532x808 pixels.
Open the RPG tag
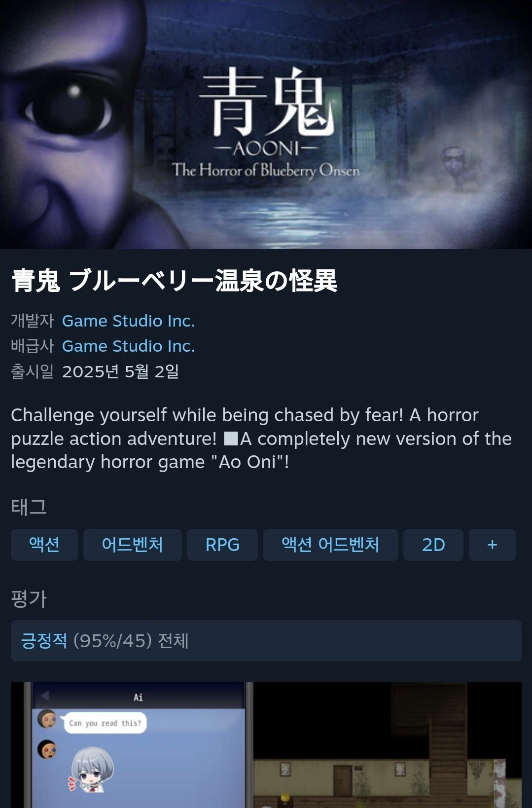[x=222, y=545]
